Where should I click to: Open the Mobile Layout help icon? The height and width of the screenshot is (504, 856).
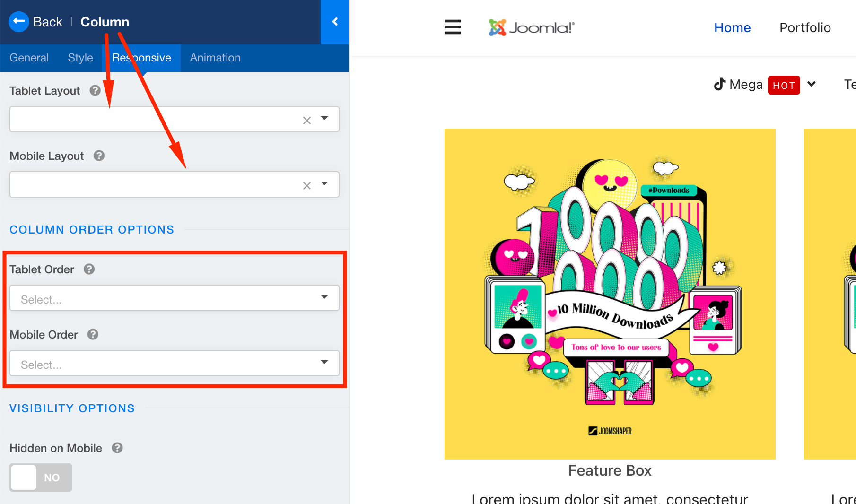(99, 156)
